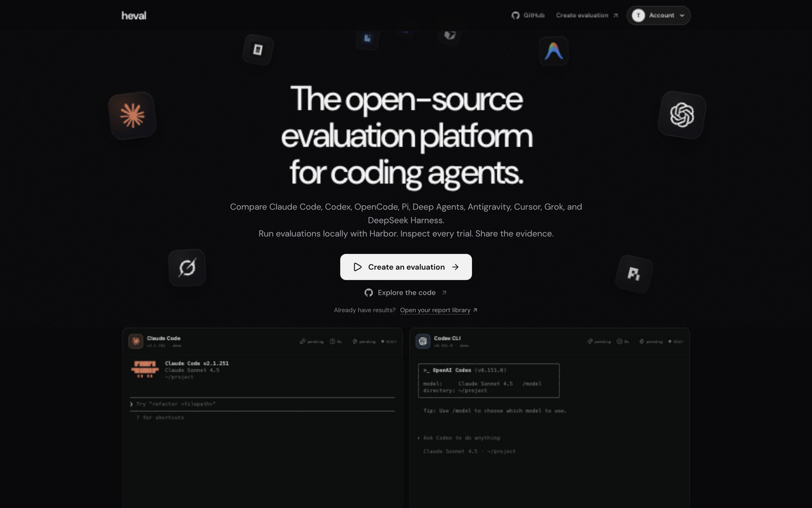
Task: Open your report library link
Action: tap(438, 311)
